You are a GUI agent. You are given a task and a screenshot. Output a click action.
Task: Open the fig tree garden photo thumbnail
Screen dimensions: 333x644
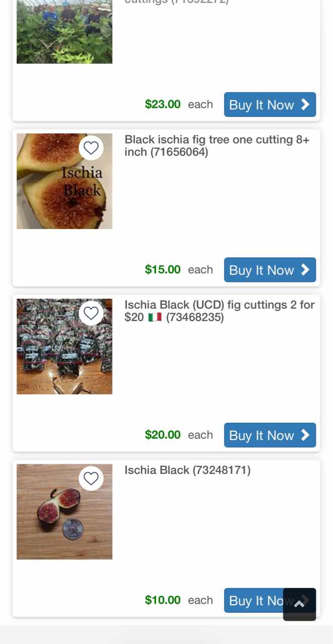[x=64, y=33]
